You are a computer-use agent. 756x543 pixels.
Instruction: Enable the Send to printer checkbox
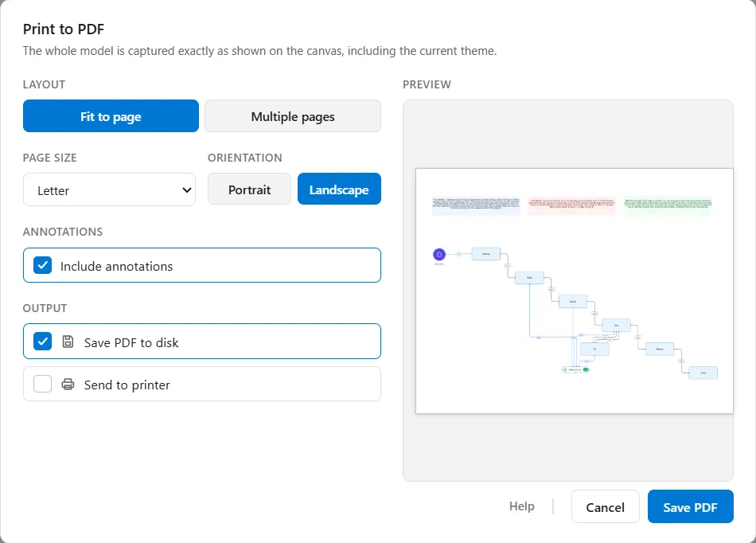pyautogui.click(x=42, y=384)
